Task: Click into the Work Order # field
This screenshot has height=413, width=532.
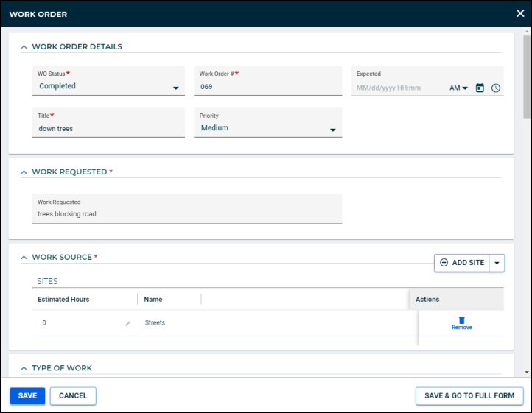Action: (x=267, y=81)
